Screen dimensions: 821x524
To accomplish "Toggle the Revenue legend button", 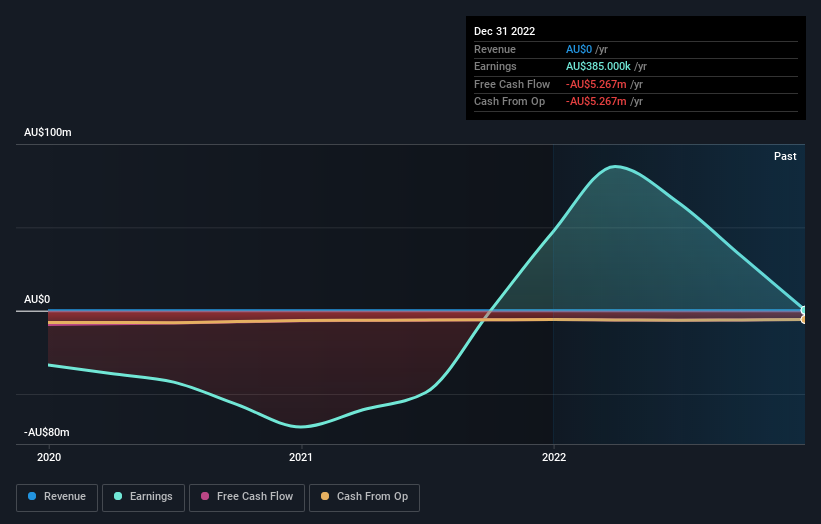I will pos(57,497).
